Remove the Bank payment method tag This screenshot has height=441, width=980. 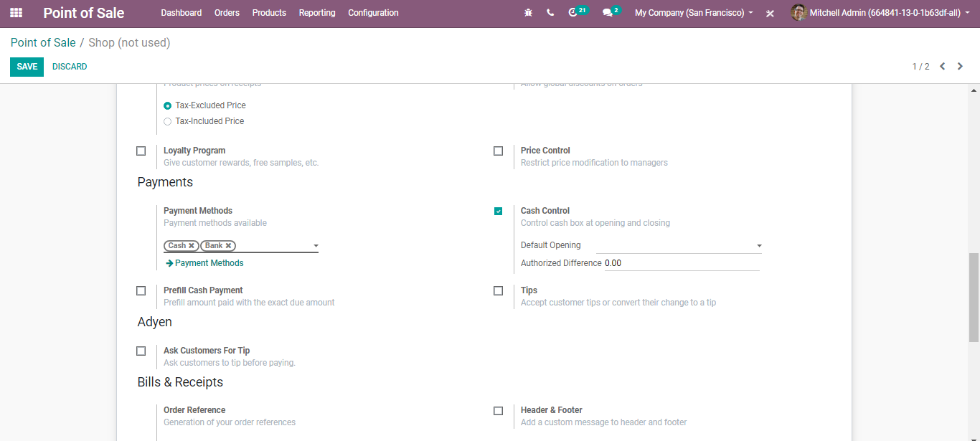click(228, 246)
